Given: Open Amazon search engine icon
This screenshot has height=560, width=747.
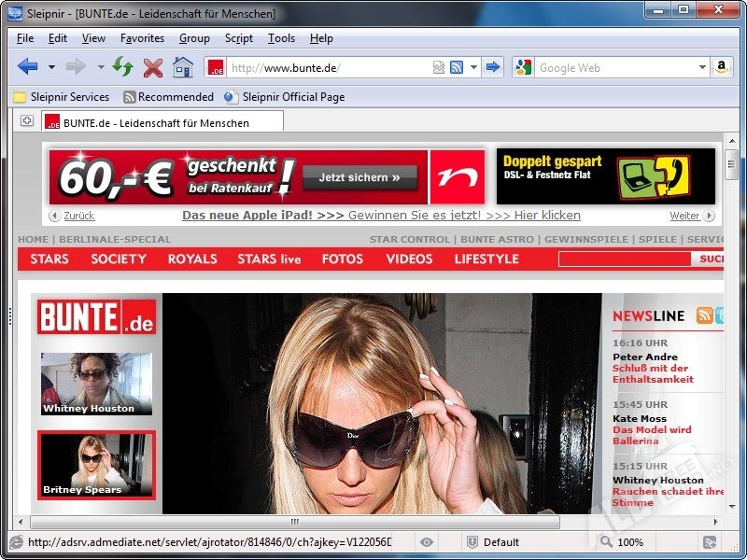Looking at the screenshot, I should click(x=721, y=67).
